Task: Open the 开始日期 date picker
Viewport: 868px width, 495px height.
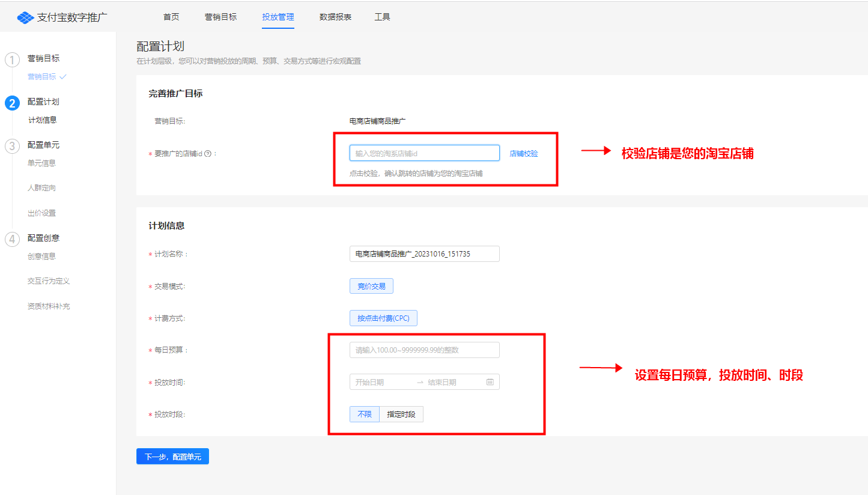Action: pos(378,382)
